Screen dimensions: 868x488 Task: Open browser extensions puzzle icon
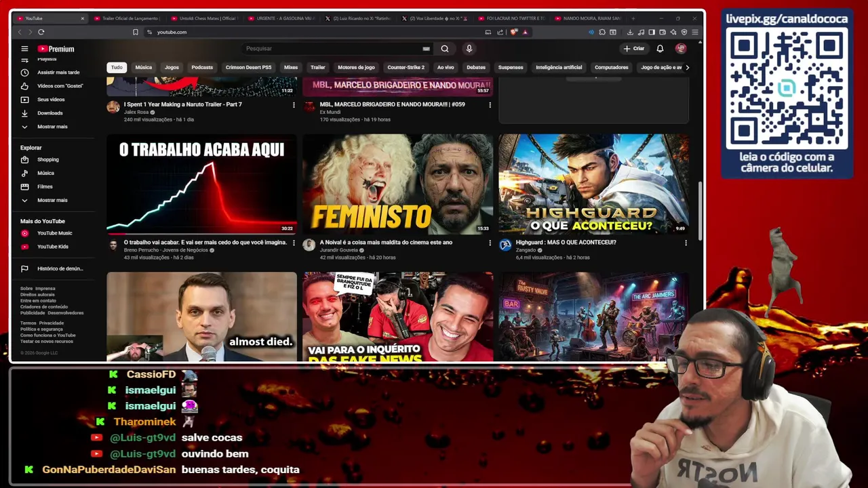point(602,32)
